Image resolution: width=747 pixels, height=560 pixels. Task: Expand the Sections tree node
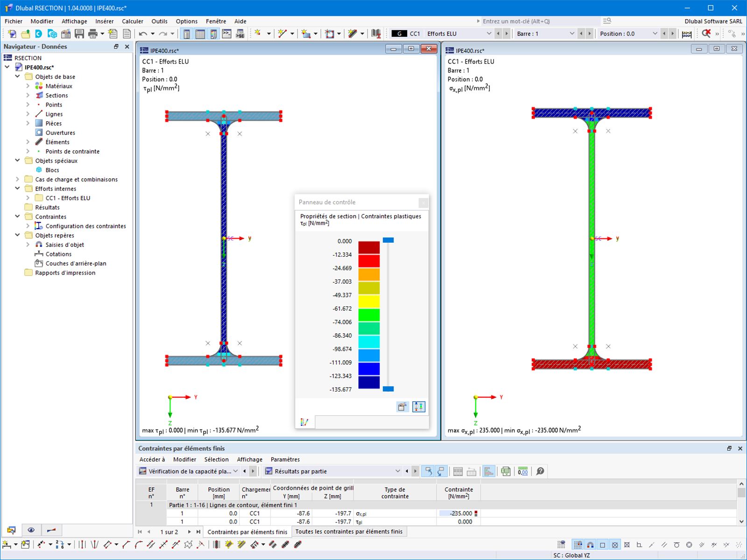pos(28,95)
